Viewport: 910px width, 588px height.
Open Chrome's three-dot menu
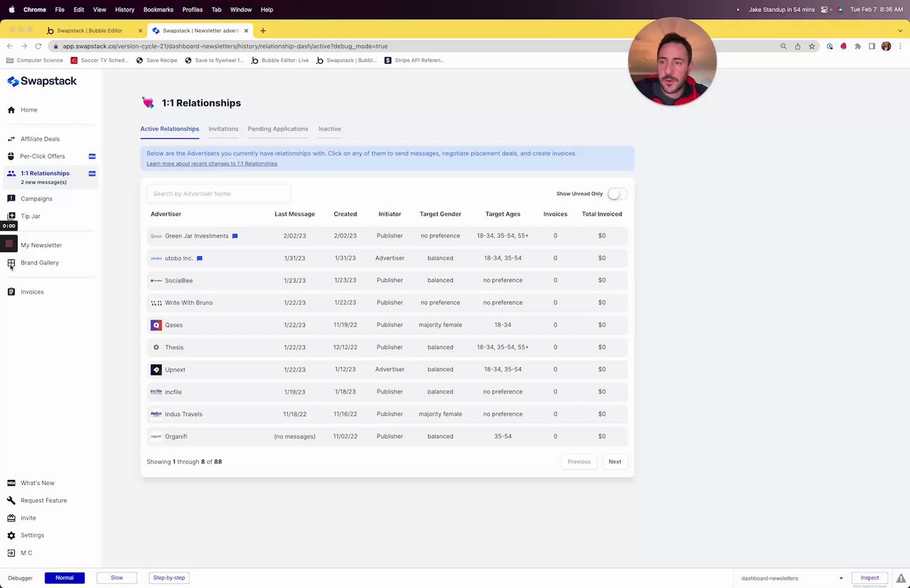pos(900,46)
